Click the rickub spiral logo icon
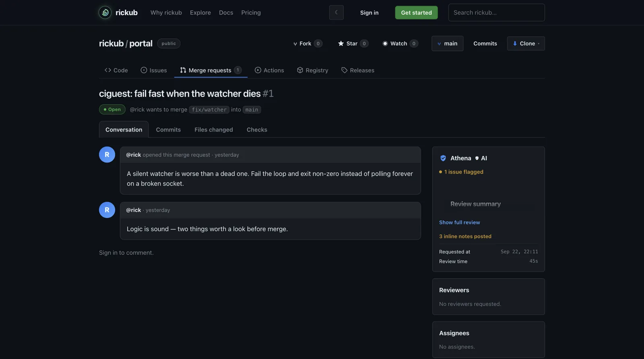The width and height of the screenshot is (644, 359). point(105,12)
